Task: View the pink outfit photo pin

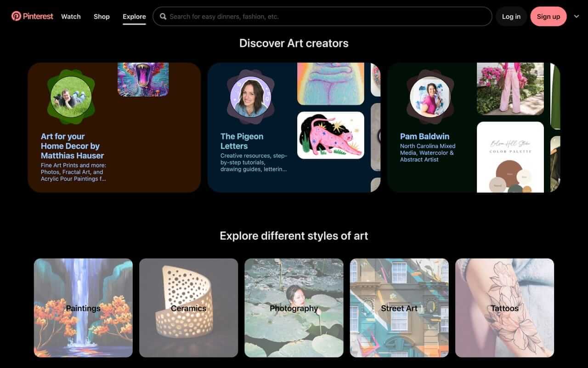Action: pos(510,89)
